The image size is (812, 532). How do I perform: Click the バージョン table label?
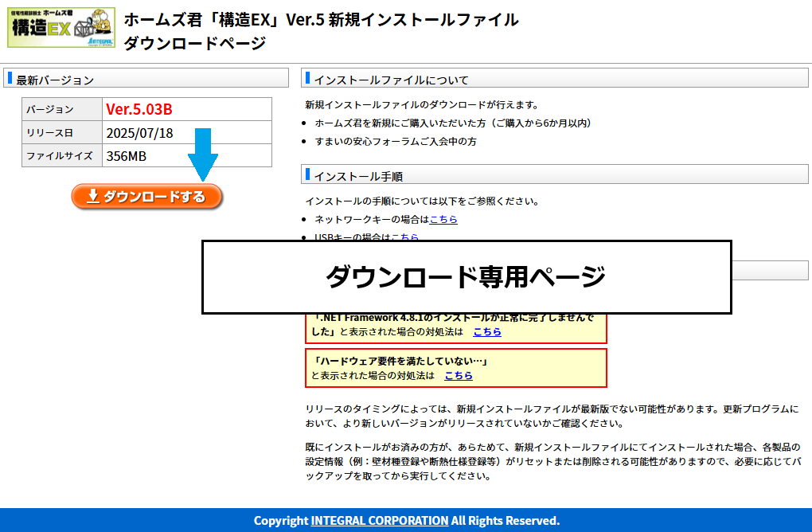(50, 109)
